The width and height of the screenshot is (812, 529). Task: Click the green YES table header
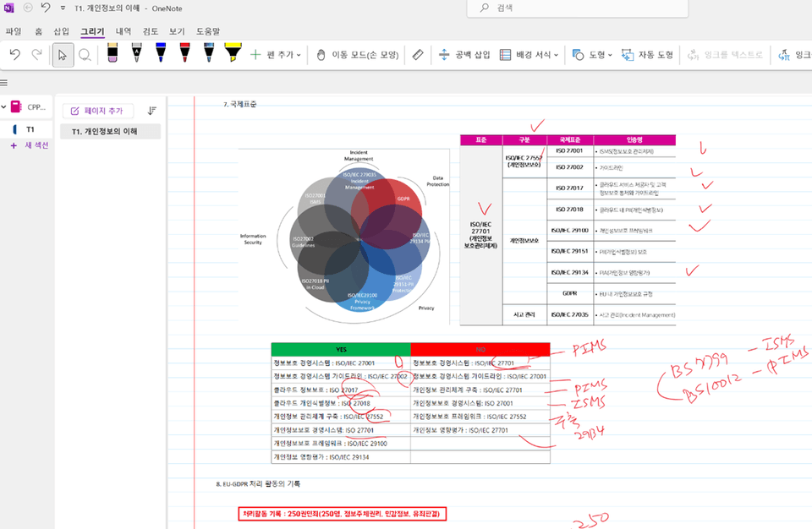click(x=341, y=349)
